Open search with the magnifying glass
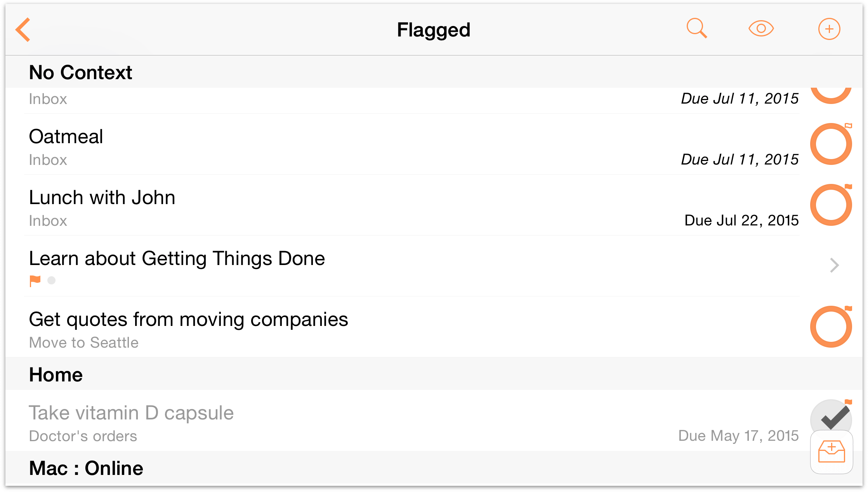Screen dimensions: 868x492 tap(696, 29)
